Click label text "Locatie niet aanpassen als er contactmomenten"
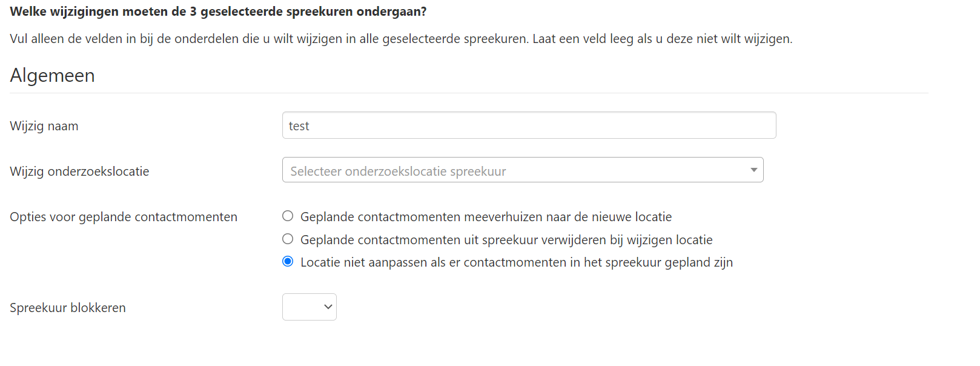Screen dimensions: 980x366 click(x=516, y=262)
